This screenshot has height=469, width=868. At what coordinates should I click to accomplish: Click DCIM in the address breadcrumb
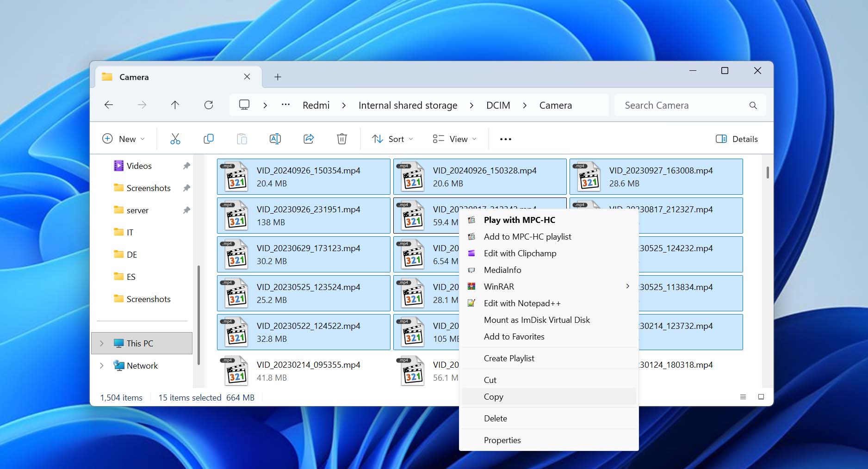498,105
